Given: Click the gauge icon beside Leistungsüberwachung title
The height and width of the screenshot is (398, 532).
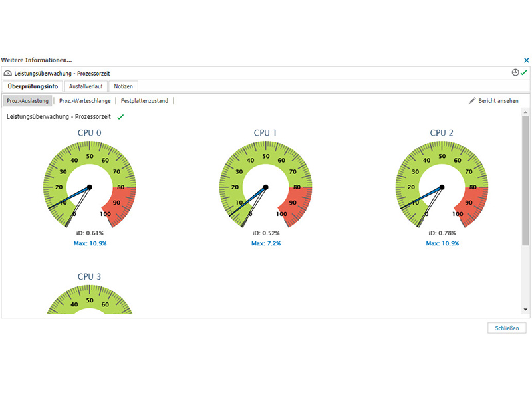Looking at the screenshot, I should pos(7,73).
